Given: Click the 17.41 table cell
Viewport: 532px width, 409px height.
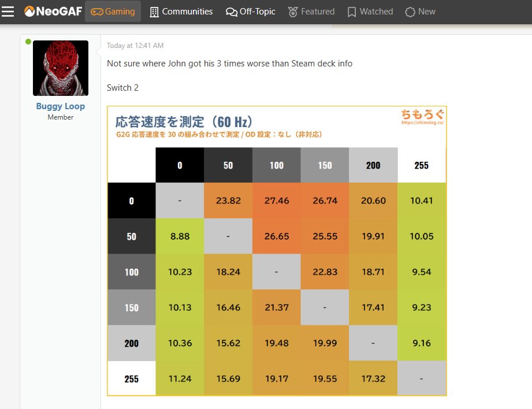Looking at the screenshot, I should [373, 307].
